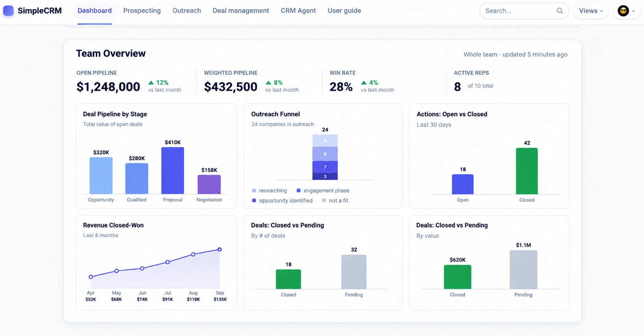Click the green up arrow beside 4%

click(364, 83)
